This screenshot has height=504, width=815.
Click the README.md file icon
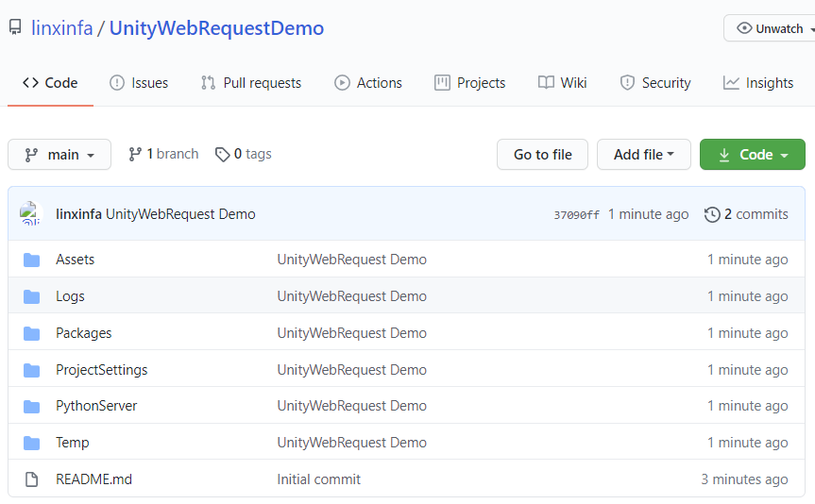tap(31, 479)
